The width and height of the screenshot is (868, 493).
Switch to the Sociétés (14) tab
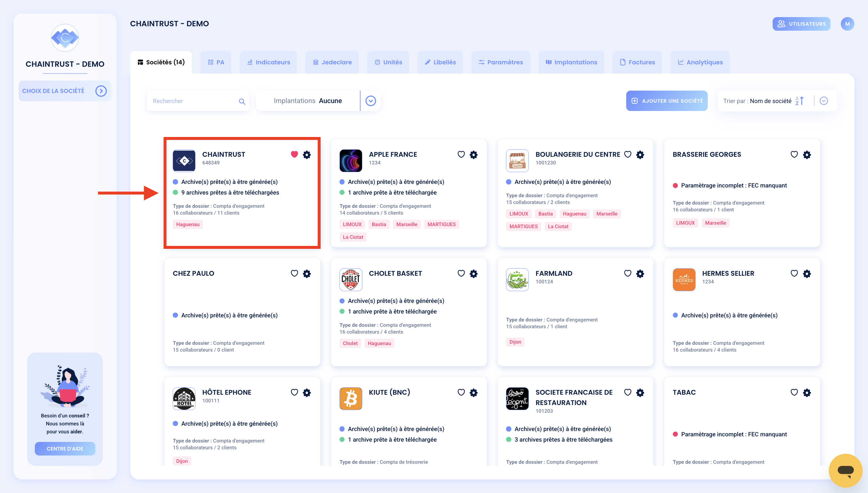point(161,62)
